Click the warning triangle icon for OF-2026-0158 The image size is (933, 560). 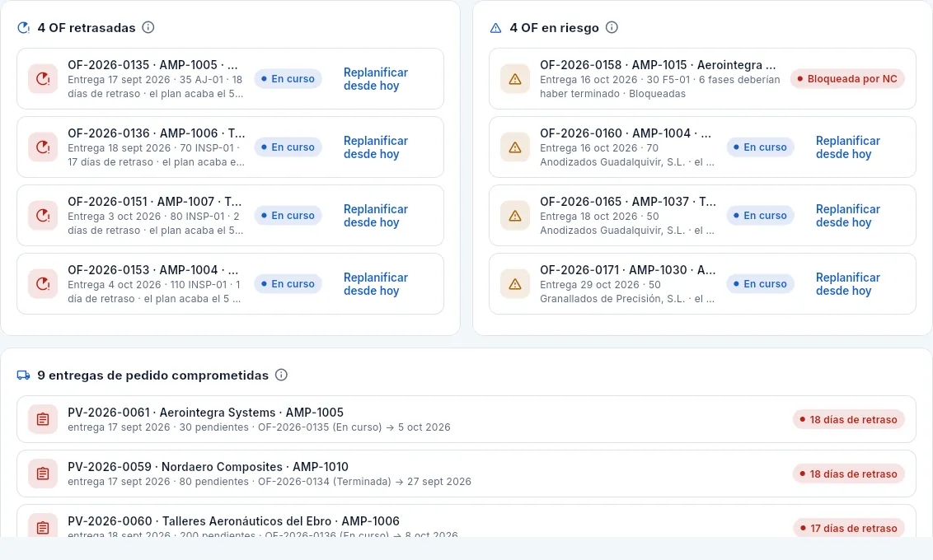(x=515, y=78)
